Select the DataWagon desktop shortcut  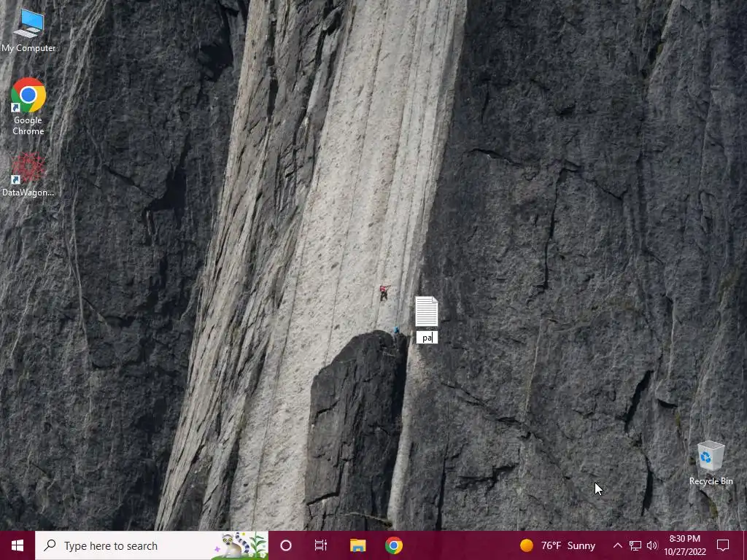[28, 174]
